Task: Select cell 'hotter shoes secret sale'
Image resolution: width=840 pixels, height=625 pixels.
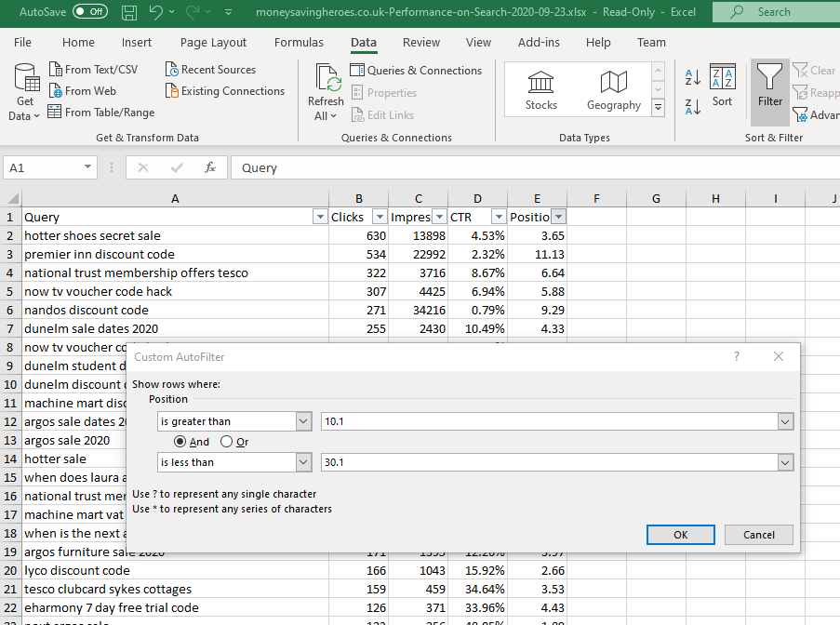Action: [175, 235]
